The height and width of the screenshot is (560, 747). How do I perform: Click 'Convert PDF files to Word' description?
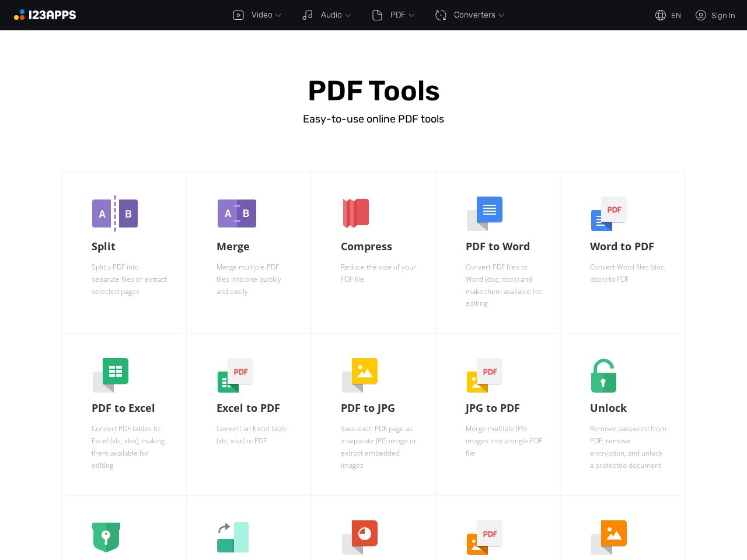click(504, 285)
